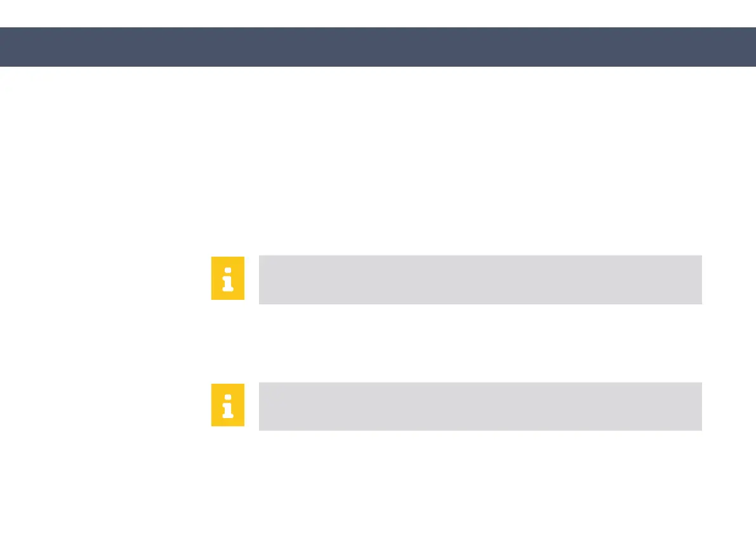Click the upper gray note box
Viewport: 756px width, 533px height.
(x=480, y=280)
